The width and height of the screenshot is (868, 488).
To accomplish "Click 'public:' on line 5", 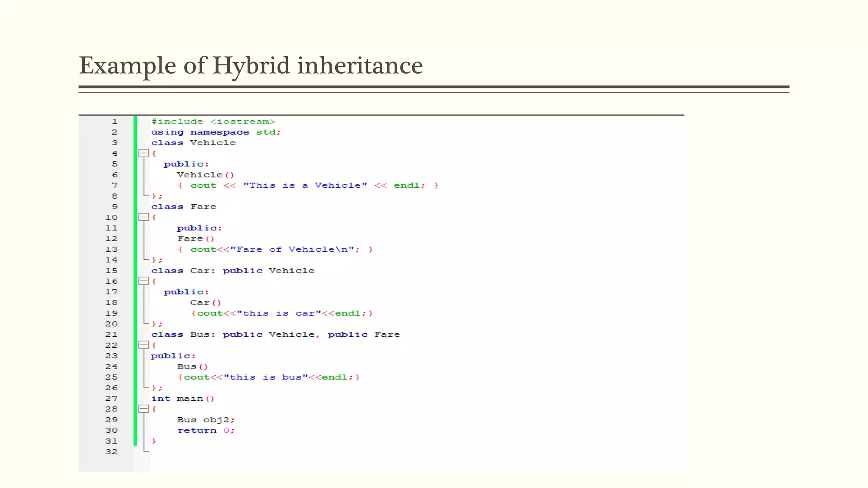I will click(186, 164).
